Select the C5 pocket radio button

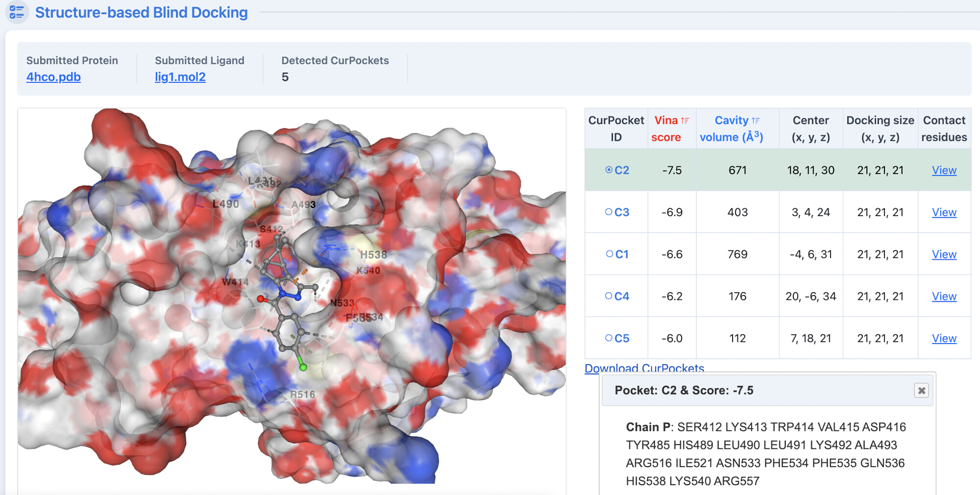(609, 338)
